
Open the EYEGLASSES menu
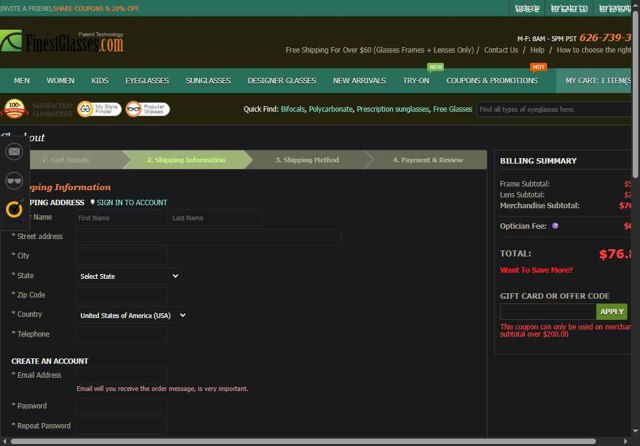(x=147, y=81)
